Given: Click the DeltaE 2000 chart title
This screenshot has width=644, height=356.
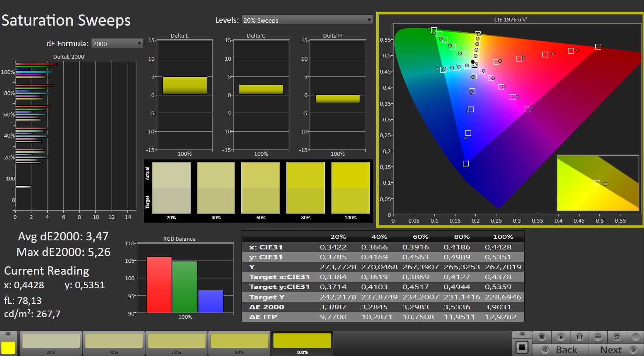Looking at the screenshot, I should click(69, 57).
